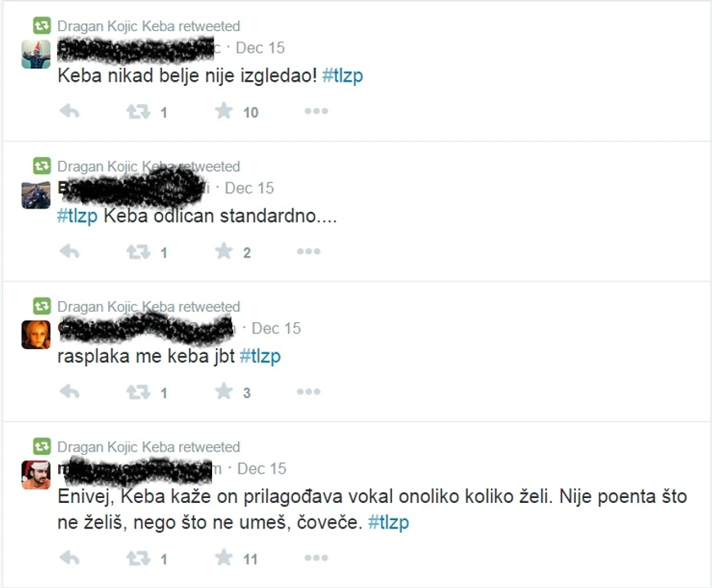Retweet the 'Keba nikad belje nije izgledao' tweet
Image resolution: width=712 pixels, height=588 pixels.
tap(138, 111)
